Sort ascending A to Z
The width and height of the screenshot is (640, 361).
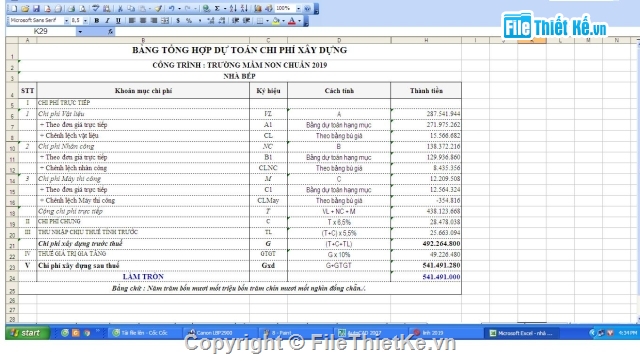point(233,9)
